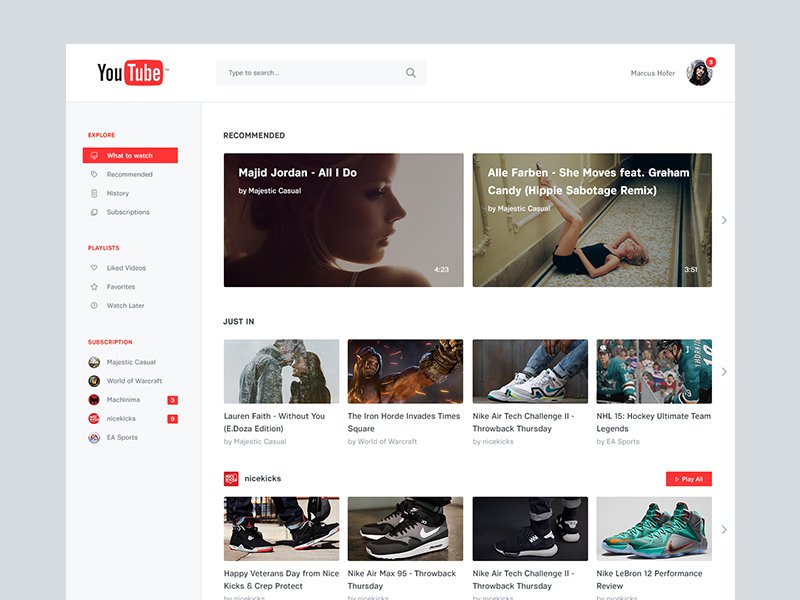Click the Watch Later clock icon
Image resolution: width=800 pixels, height=600 pixels.
(x=94, y=306)
